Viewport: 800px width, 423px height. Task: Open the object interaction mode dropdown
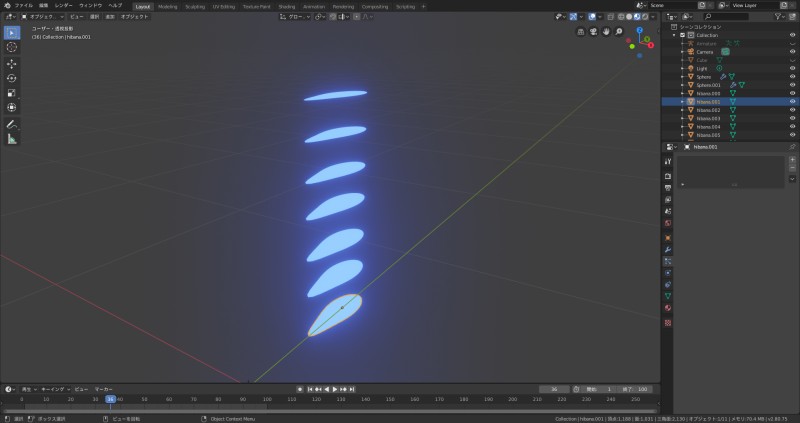coord(43,17)
